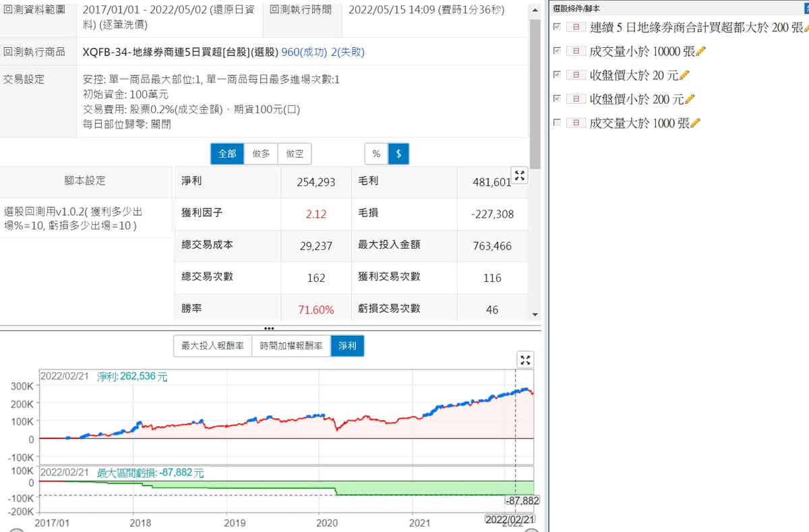Show chart as 時間加權報酬率
809x532 pixels.
coord(291,347)
